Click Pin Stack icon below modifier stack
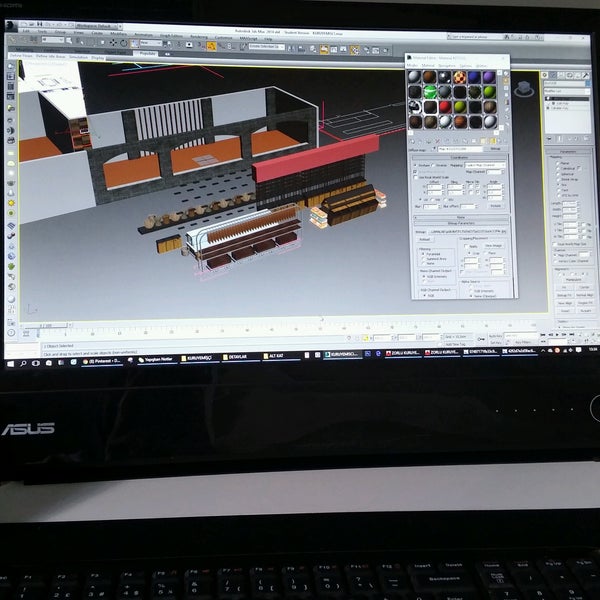This screenshot has height=600, width=600. click(x=549, y=139)
